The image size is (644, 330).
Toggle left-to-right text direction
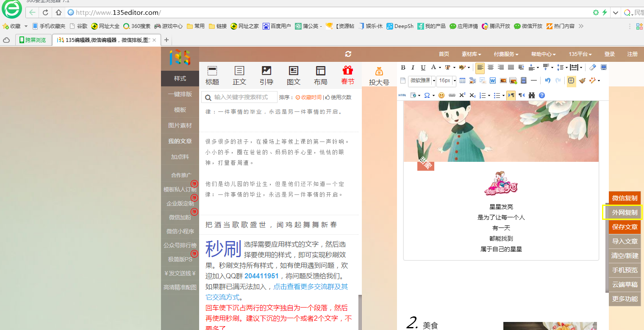click(x=511, y=95)
